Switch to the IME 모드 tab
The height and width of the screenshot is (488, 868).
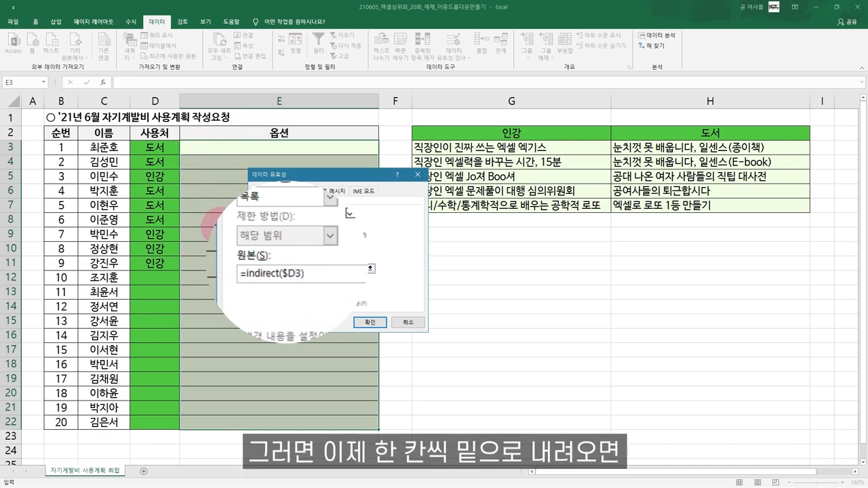[x=363, y=191]
